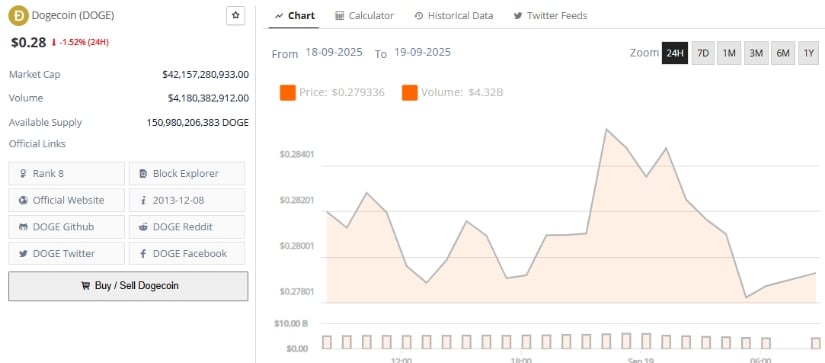The height and width of the screenshot is (363, 825).
Task: Open the DOGE Reddit link
Action: (187, 227)
